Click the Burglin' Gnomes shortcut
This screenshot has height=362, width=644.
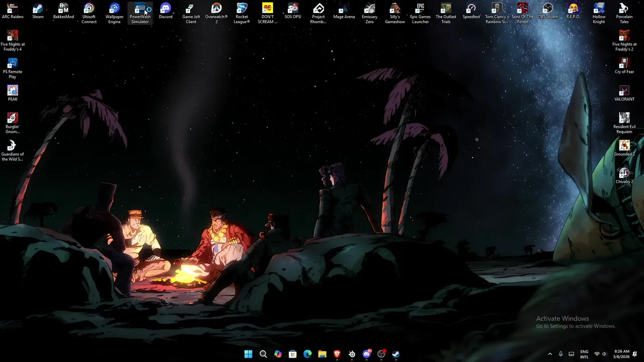13,123
